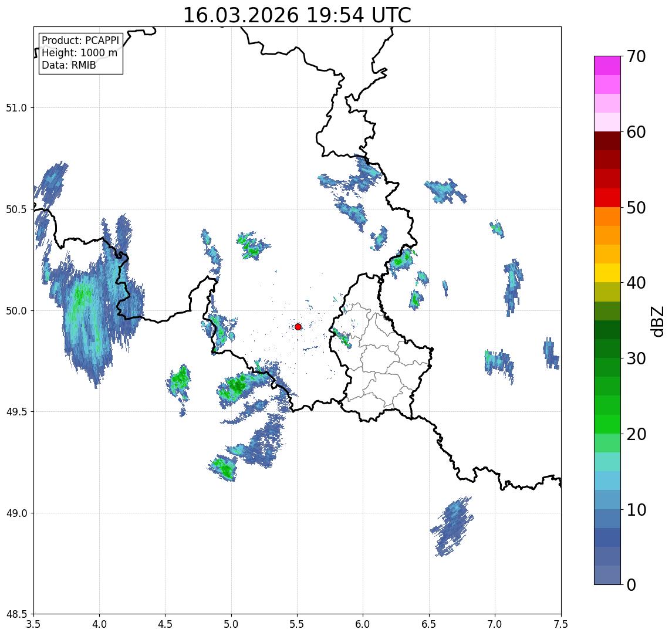Click the 'Height: 1000 m' legend line
Screen dimensions: 672x636
point(79,53)
